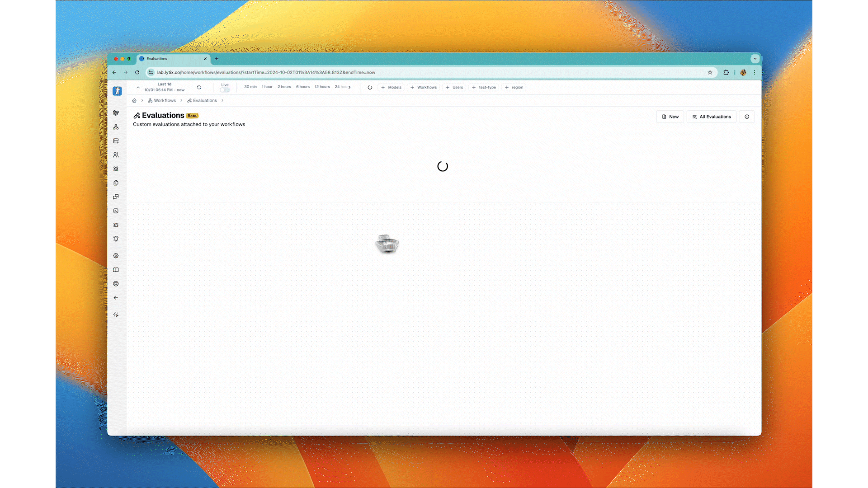Click the back arrow at the sidebar bottom

pos(116,298)
